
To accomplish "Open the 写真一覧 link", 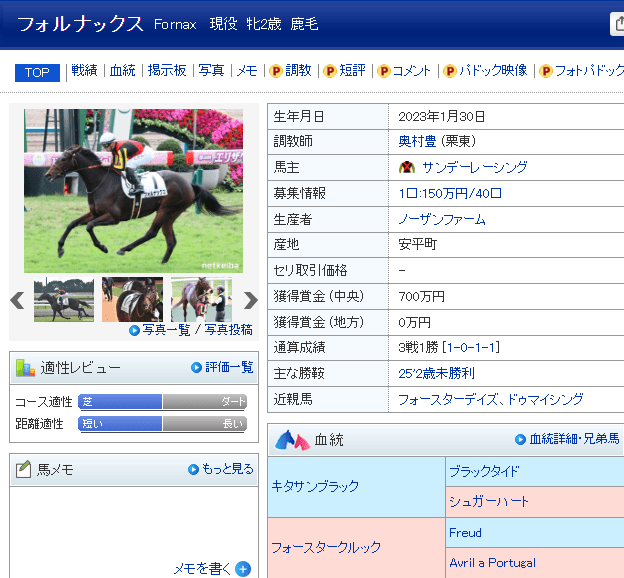I will coord(166,330).
